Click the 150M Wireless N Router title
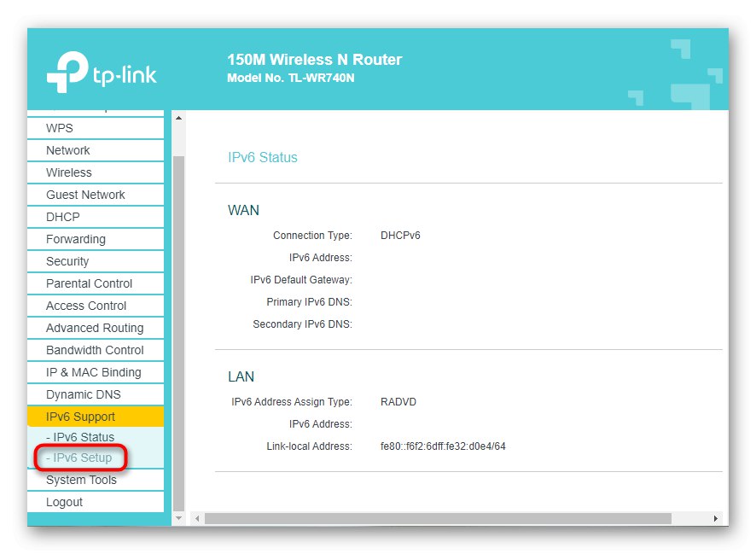 [x=314, y=59]
